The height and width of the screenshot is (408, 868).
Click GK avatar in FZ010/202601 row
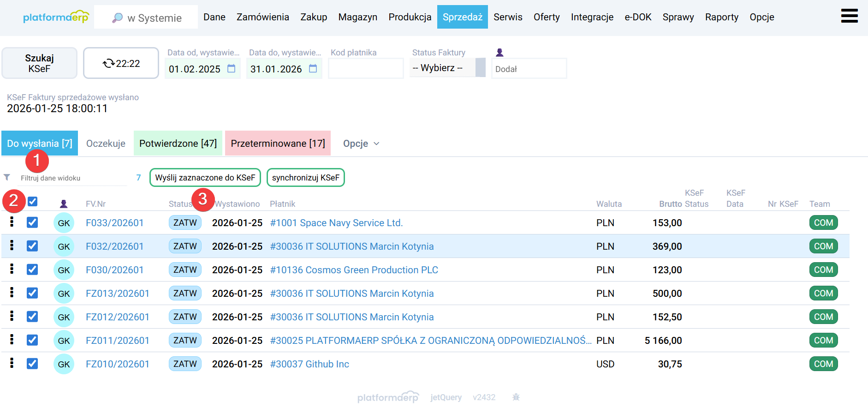tap(64, 364)
